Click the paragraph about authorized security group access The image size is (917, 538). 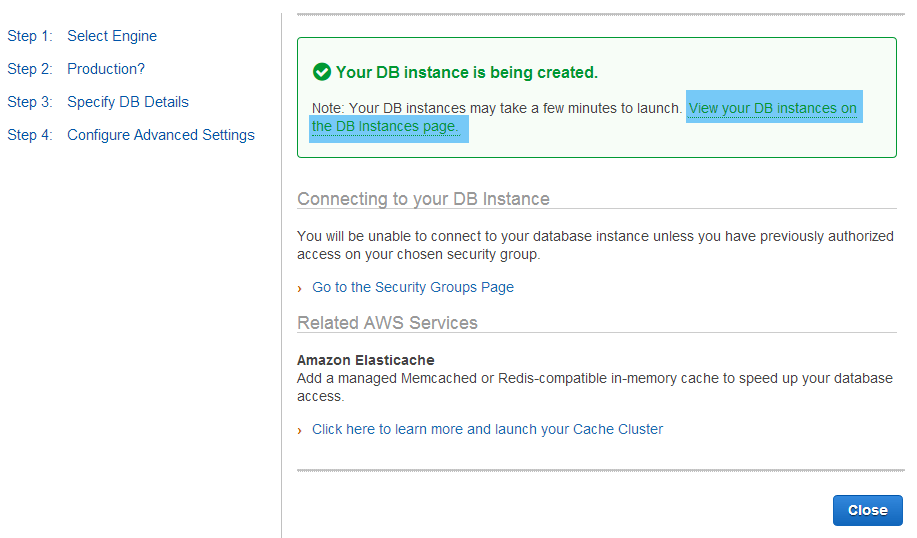[595, 245]
